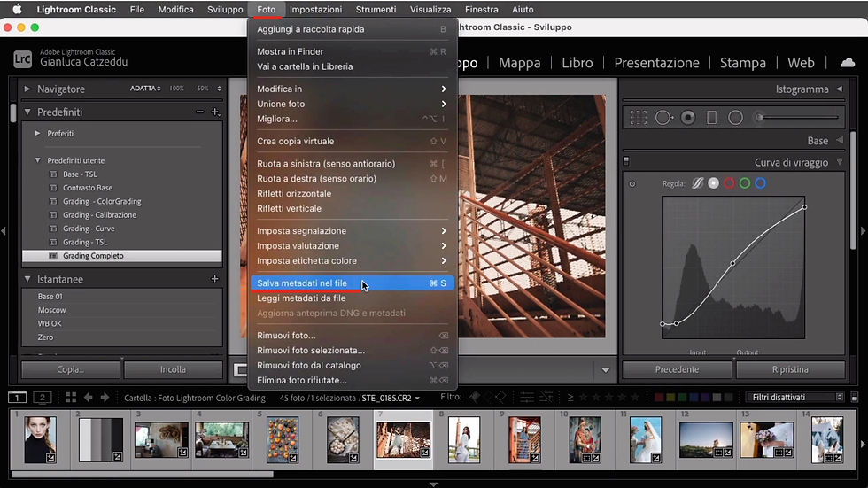Select the Crop overlay tool

point(638,117)
